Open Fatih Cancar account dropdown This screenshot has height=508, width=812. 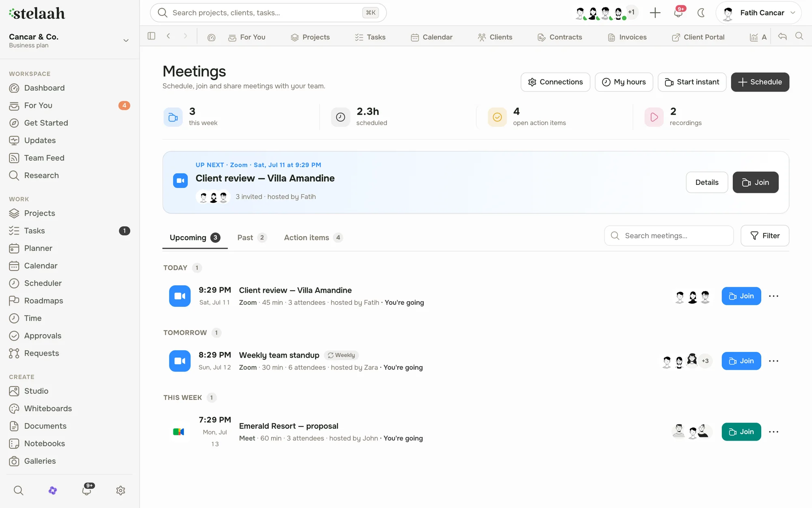point(758,13)
